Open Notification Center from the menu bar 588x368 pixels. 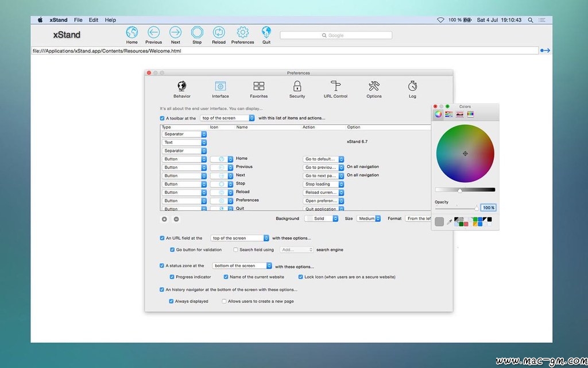[543, 20]
